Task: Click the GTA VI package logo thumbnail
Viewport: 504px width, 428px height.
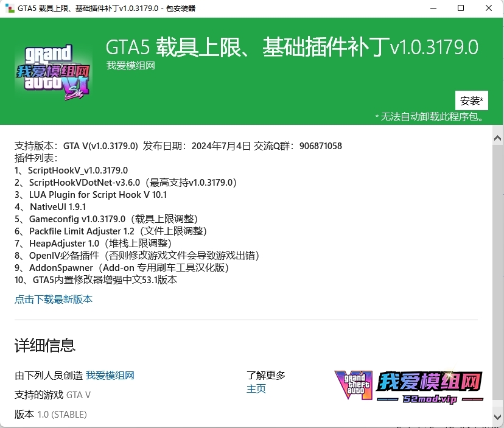Action: point(54,72)
